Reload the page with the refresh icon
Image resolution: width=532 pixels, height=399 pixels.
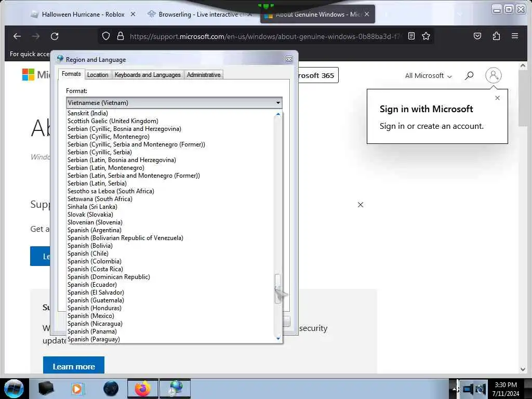tap(55, 36)
